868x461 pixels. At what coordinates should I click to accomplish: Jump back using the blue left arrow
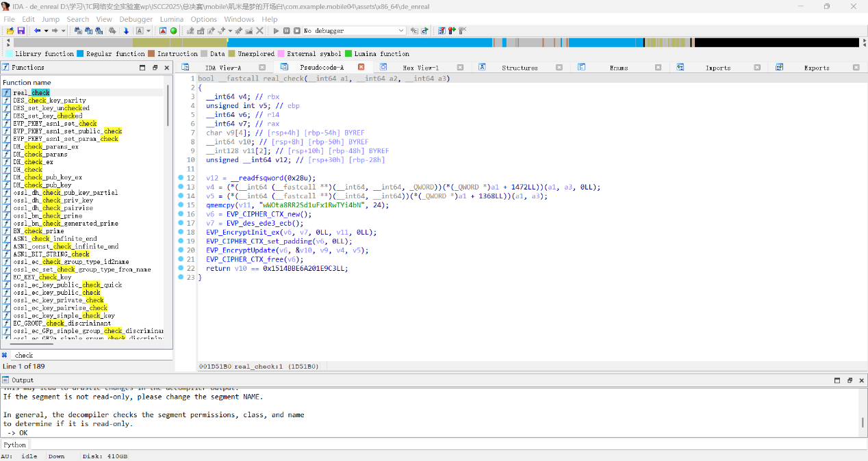coord(37,31)
